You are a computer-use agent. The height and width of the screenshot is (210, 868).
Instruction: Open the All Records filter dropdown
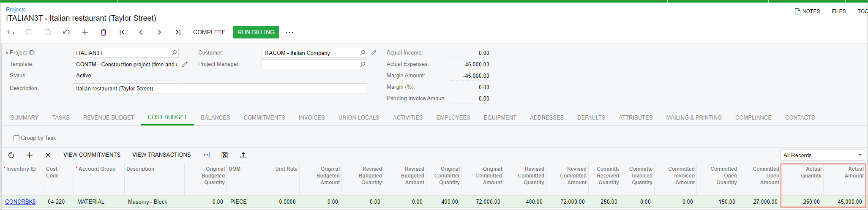(x=822, y=155)
